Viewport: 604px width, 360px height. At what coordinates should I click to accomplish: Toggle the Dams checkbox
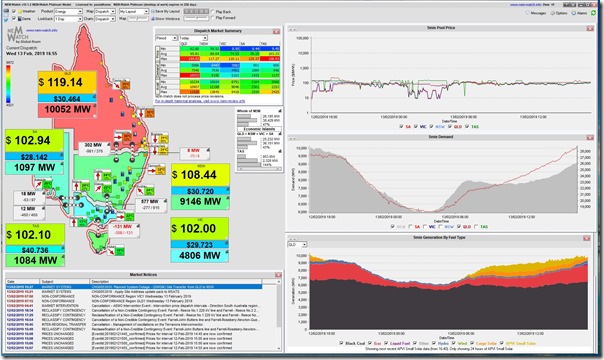click(14, 18)
